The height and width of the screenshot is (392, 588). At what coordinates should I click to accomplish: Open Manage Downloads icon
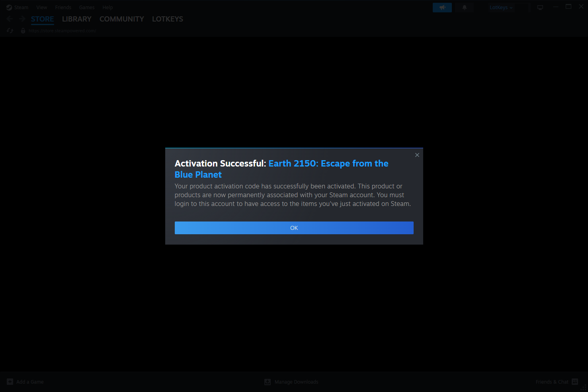268,382
